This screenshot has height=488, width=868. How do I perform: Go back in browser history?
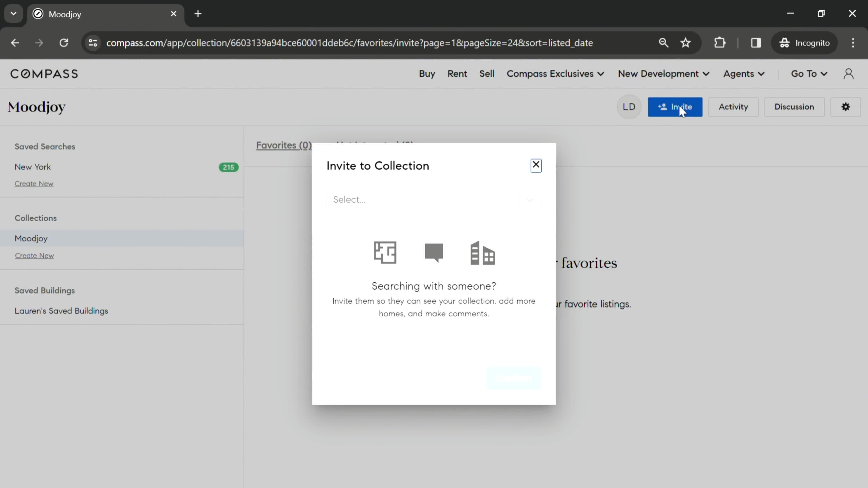pos(15,43)
